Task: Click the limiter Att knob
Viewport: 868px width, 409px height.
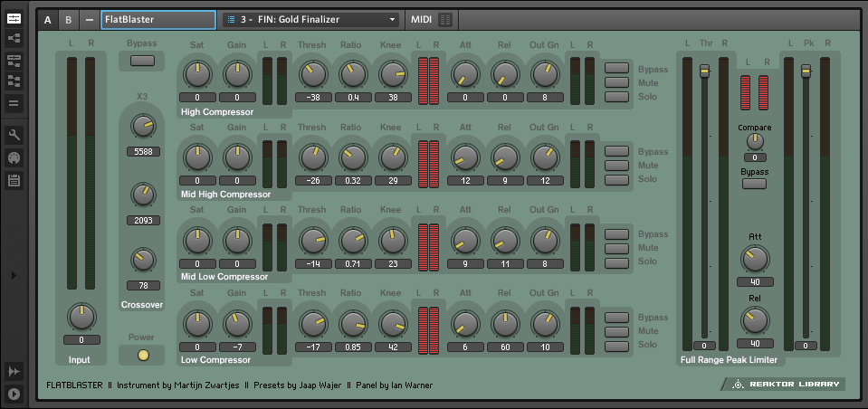Action: (755, 259)
